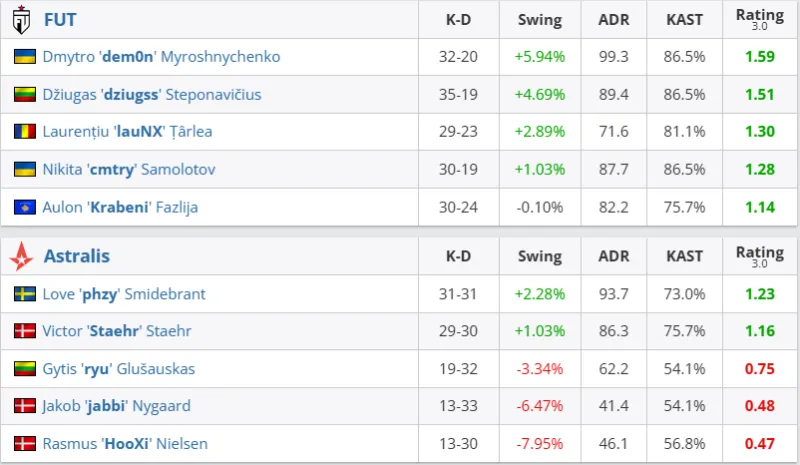Image resolution: width=800 pixels, height=465 pixels.
Task: Click the Ukrainian flag beside dem0n
Action: (x=25, y=57)
